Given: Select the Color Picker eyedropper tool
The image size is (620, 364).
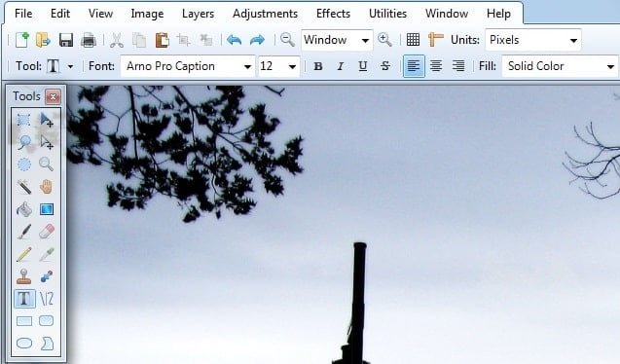Looking at the screenshot, I should [47, 254].
